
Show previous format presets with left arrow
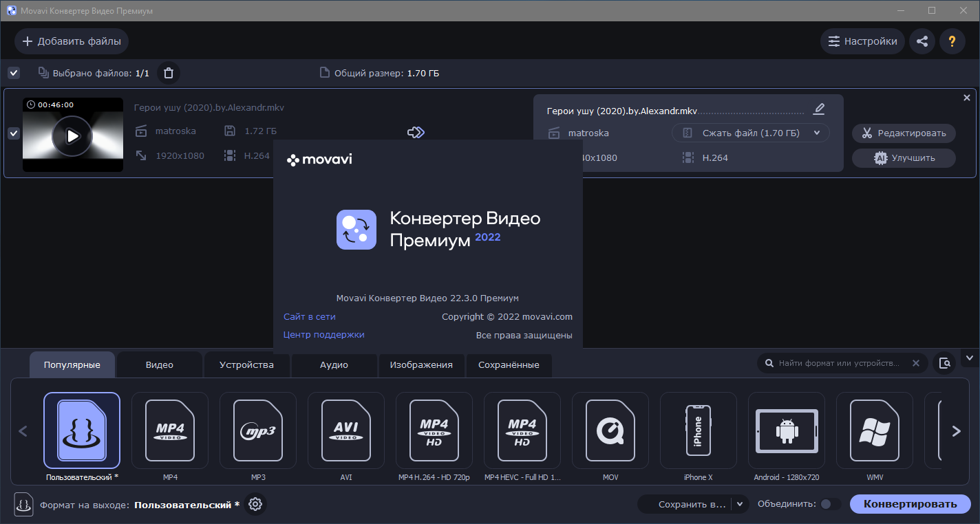pos(23,431)
